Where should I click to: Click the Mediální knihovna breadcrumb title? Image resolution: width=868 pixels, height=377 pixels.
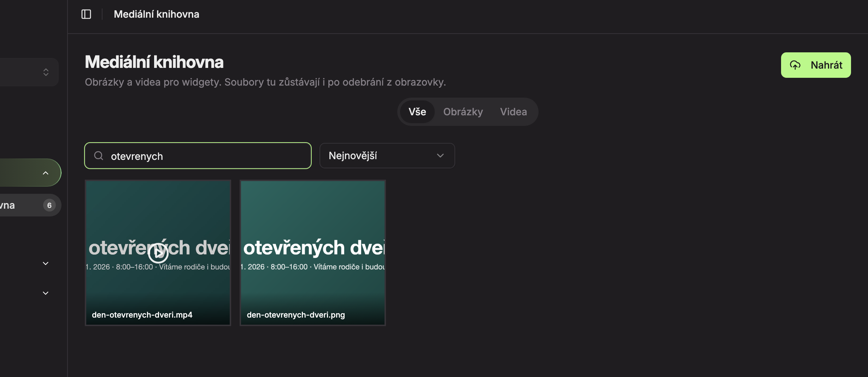point(157,14)
